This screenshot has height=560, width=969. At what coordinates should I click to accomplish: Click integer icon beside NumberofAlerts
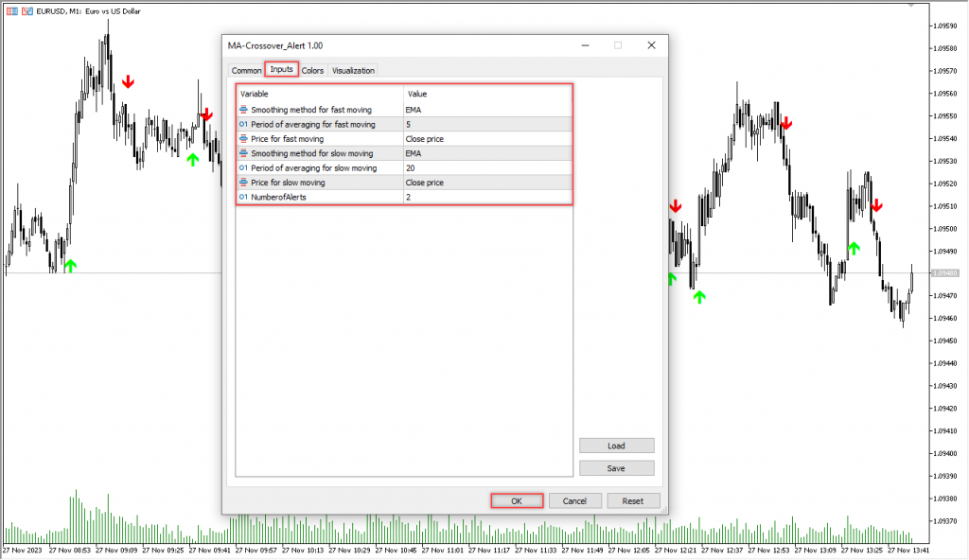point(243,197)
